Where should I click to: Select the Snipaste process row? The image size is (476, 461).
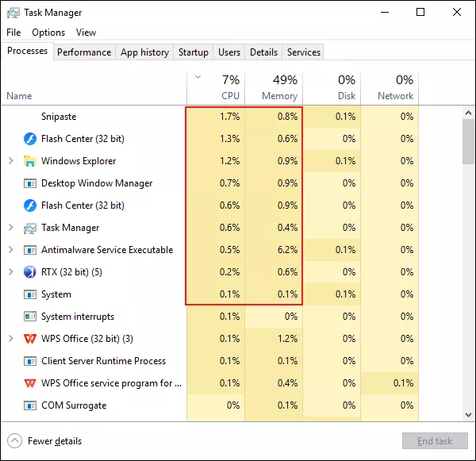[210, 117]
